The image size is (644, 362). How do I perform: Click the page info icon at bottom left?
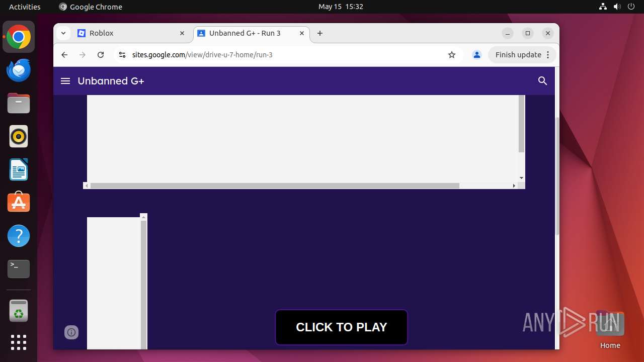click(x=71, y=332)
